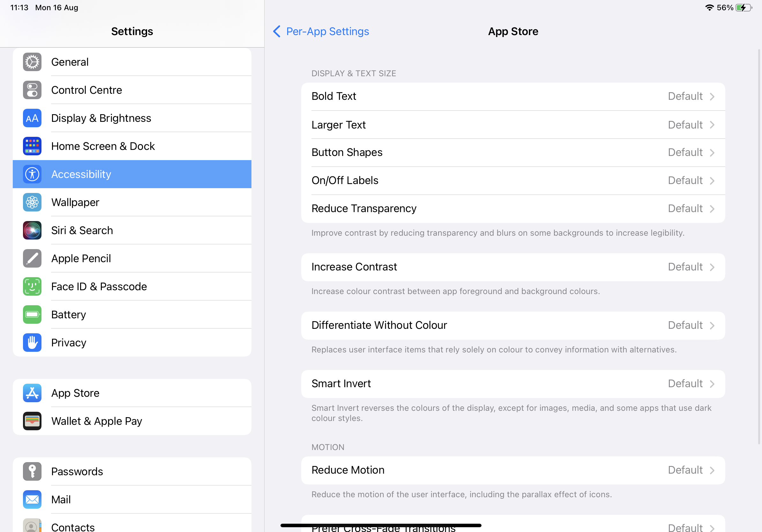Tap Home Screen & Dock label
Screen dimensions: 762x532
coord(103,146)
